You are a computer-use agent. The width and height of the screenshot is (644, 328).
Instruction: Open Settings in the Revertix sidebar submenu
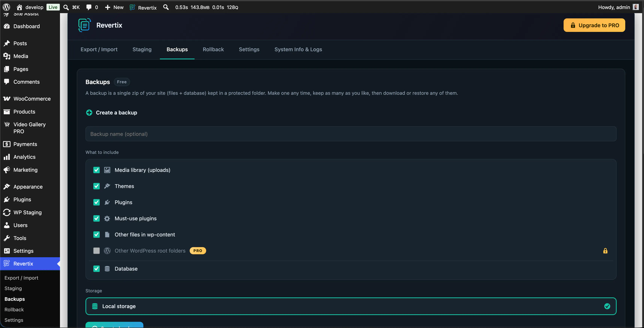pyautogui.click(x=14, y=320)
